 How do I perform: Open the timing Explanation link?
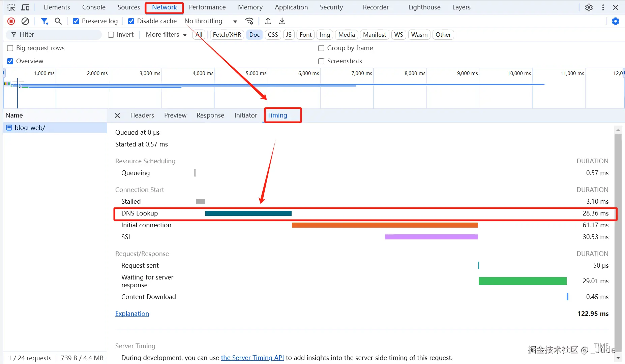132,314
